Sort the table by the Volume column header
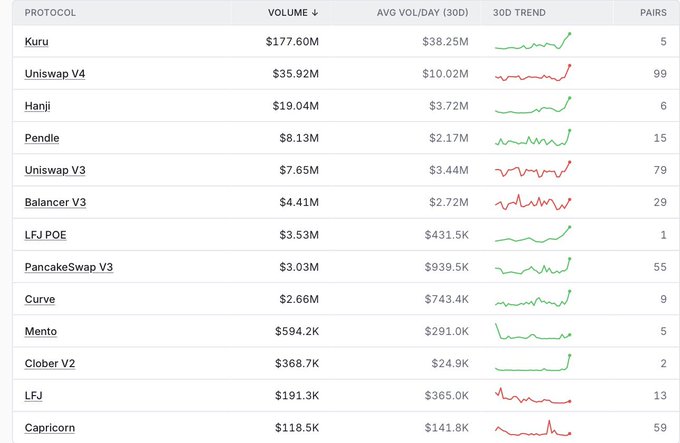The width and height of the screenshot is (680, 443). [x=293, y=13]
